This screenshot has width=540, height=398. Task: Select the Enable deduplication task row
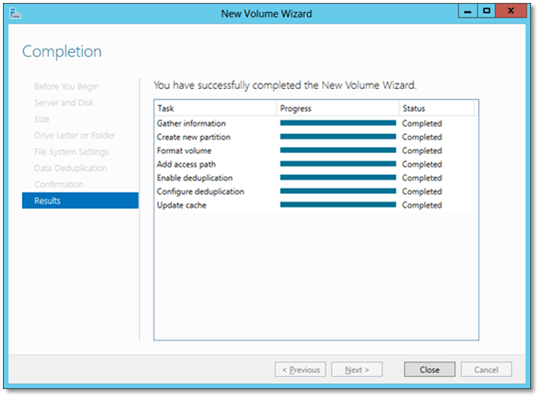pyautogui.click(x=316, y=178)
